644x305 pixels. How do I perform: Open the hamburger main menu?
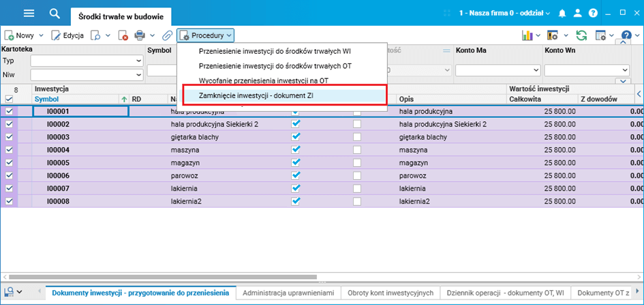pyautogui.click(x=29, y=13)
